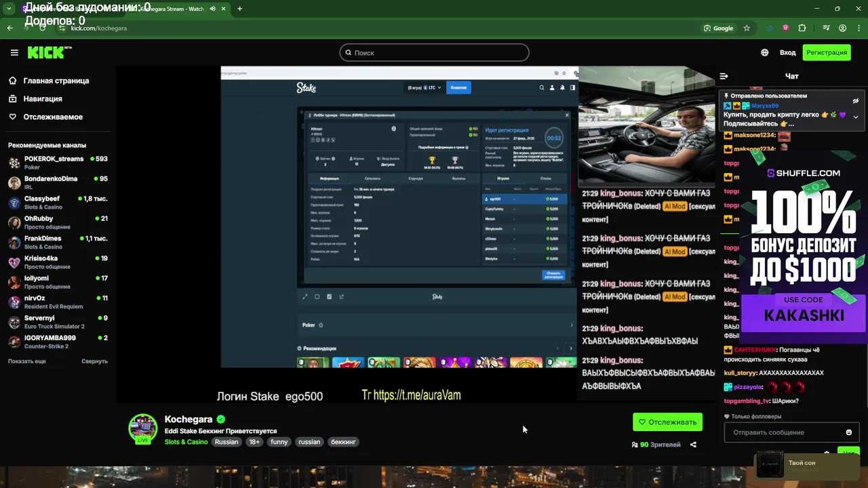Collapse recommended channels list
Screen dimensions: 868x488
click(94, 361)
